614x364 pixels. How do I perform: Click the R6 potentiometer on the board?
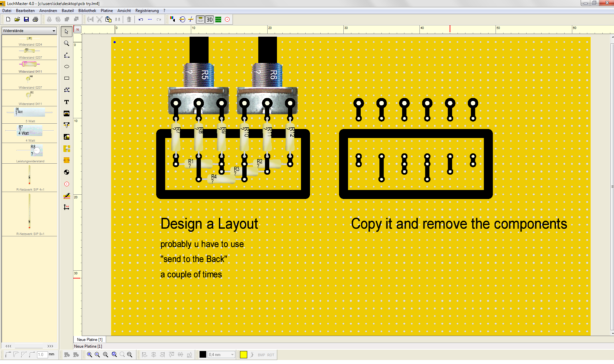click(267, 76)
